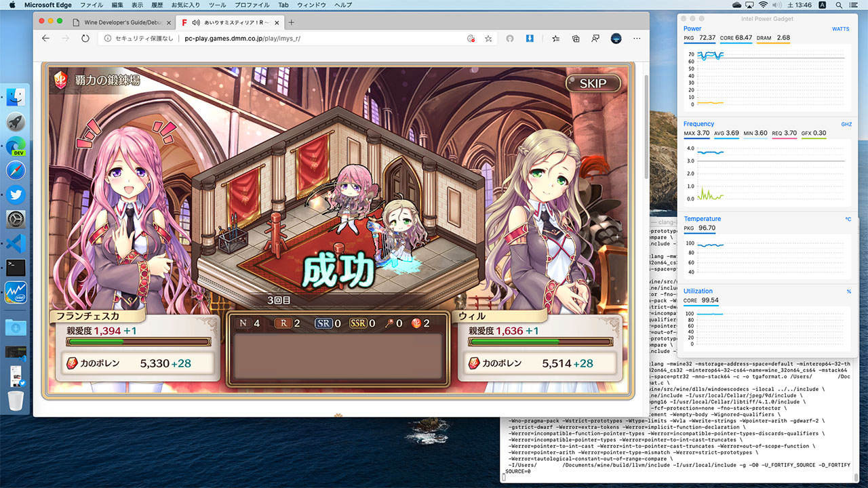Open AirPlay display icon in menu bar

pos(750,5)
